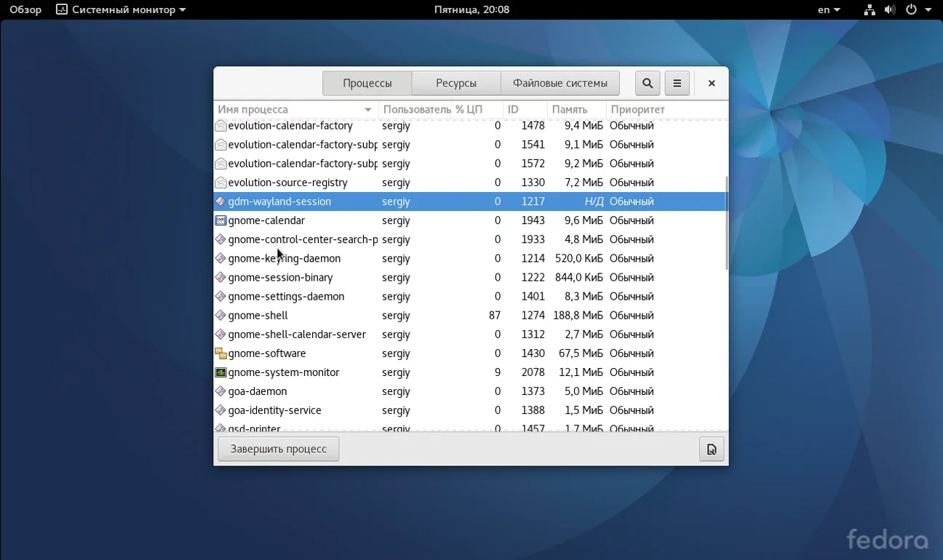Click the search magnifier icon in header
Screen dimensions: 943x560
[x=648, y=84]
